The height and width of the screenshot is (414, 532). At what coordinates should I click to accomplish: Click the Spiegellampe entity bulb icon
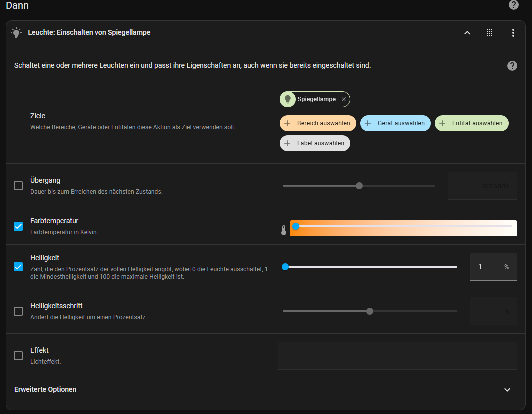point(288,100)
